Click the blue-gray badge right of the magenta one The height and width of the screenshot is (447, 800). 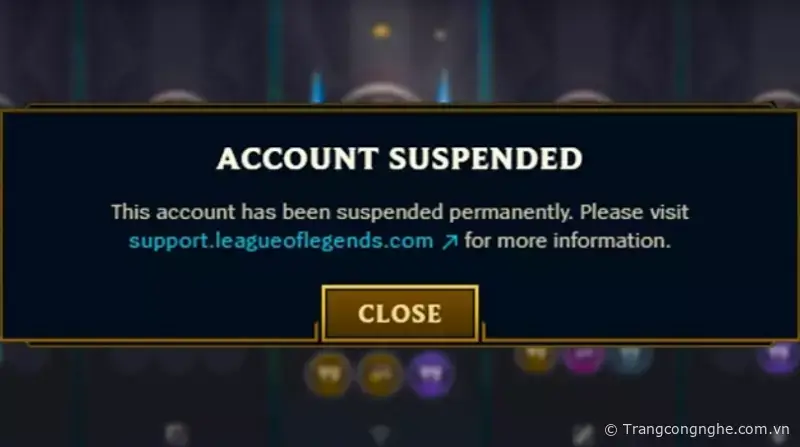629,357
